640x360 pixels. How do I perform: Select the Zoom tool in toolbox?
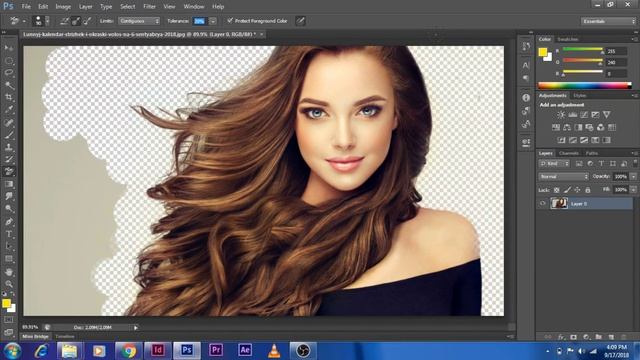[x=9, y=284]
